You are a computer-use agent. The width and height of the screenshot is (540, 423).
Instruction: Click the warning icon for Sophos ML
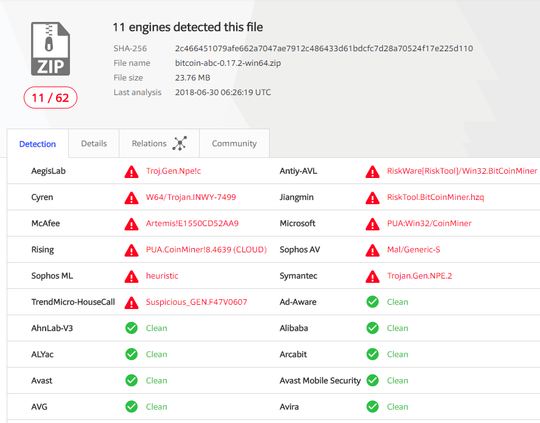point(132,276)
